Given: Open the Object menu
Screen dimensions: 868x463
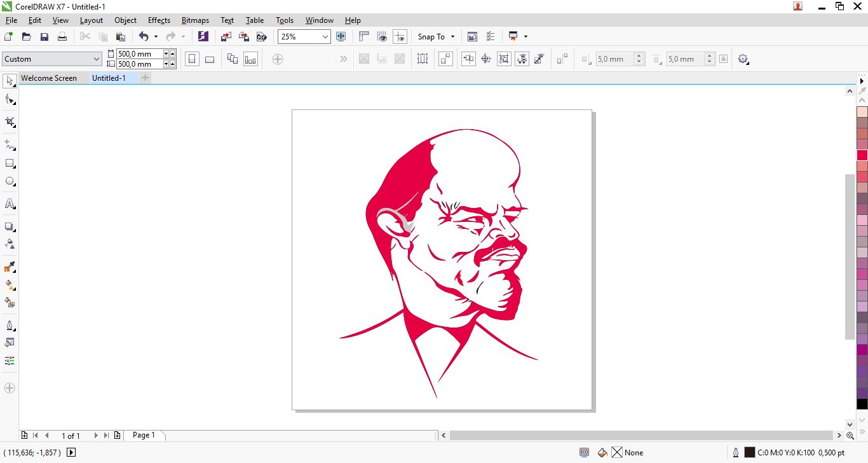Looking at the screenshot, I should coord(125,20).
